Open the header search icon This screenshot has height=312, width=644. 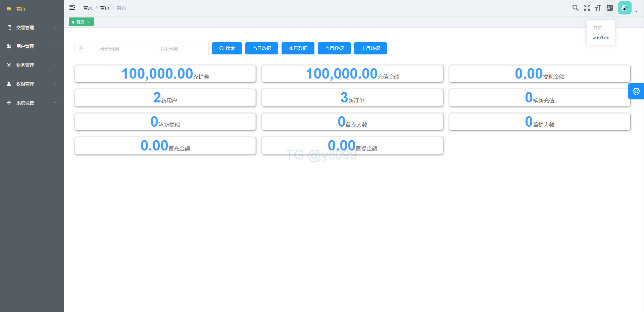[x=575, y=8]
